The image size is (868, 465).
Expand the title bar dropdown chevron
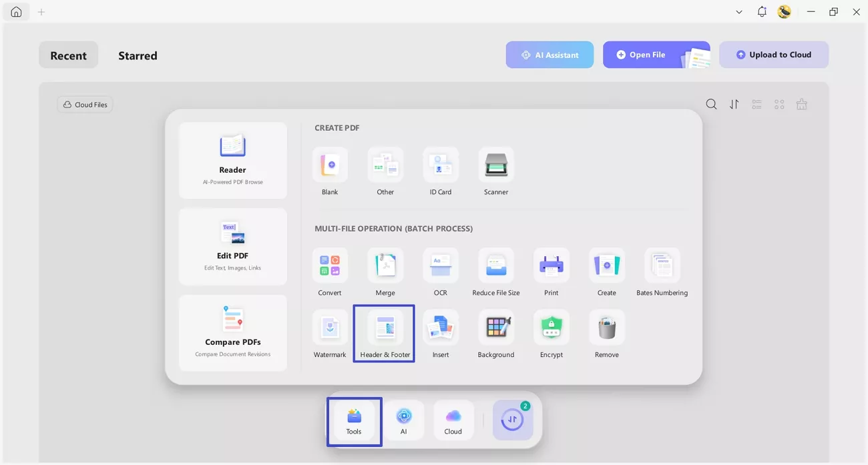(739, 12)
